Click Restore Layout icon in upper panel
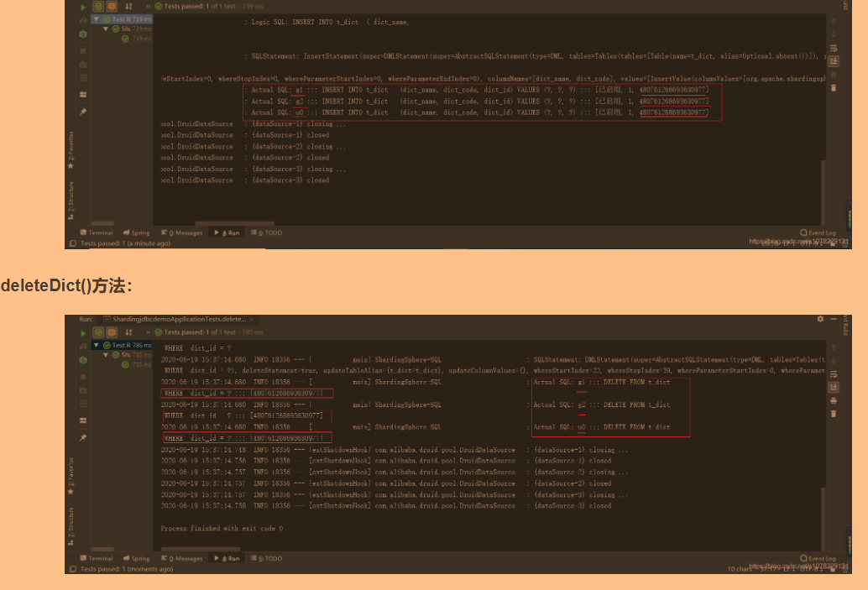Image resolution: width=868 pixels, height=590 pixels. (x=83, y=95)
